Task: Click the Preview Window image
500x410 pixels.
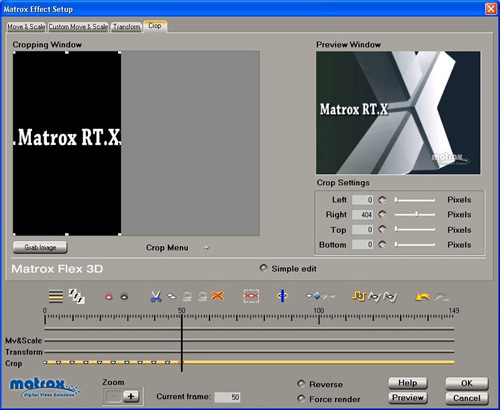Action: pyautogui.click(x=398, y=113)
